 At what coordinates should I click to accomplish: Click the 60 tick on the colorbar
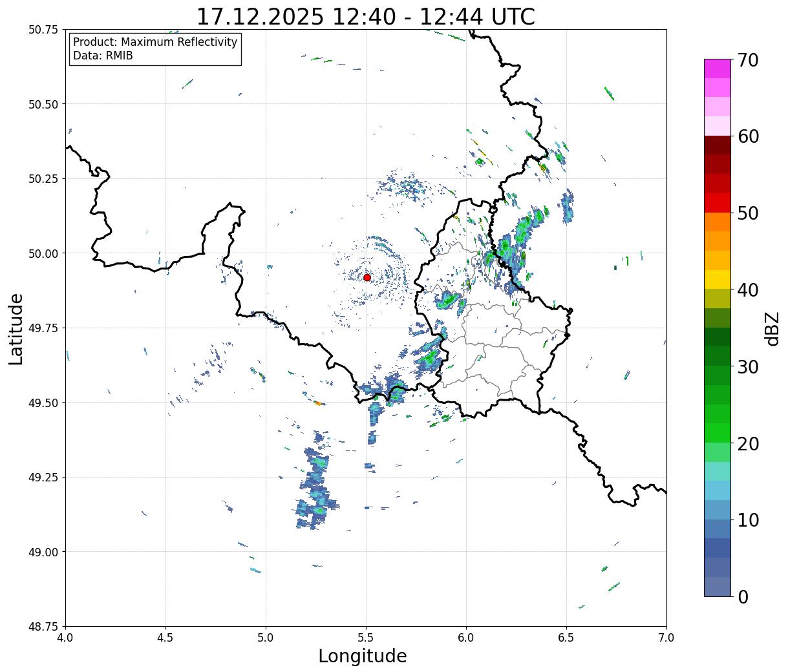click(x=747, y=136)
